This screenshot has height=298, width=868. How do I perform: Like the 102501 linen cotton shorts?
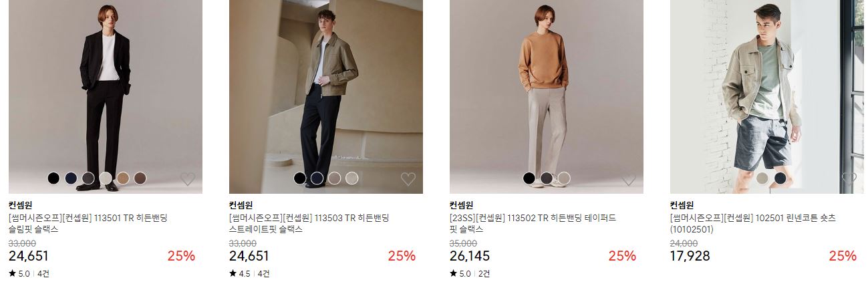[849, 179]
